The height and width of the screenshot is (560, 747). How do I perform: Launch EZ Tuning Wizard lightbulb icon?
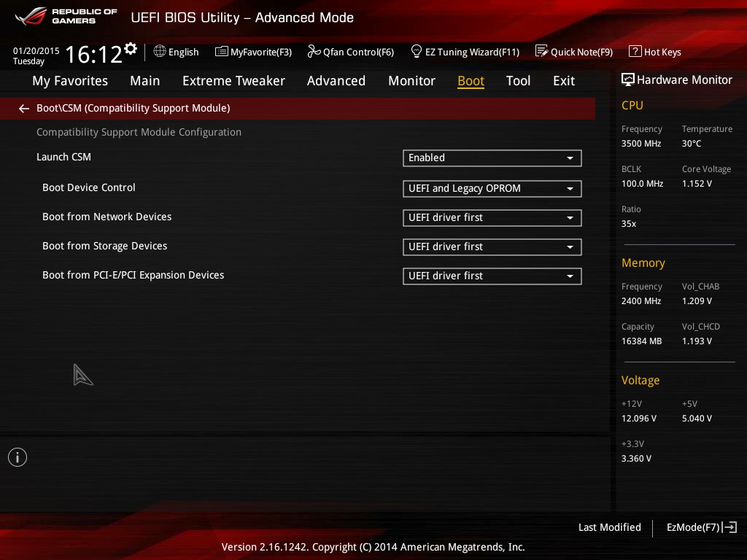pyautogui.click(x=417, y=52)
